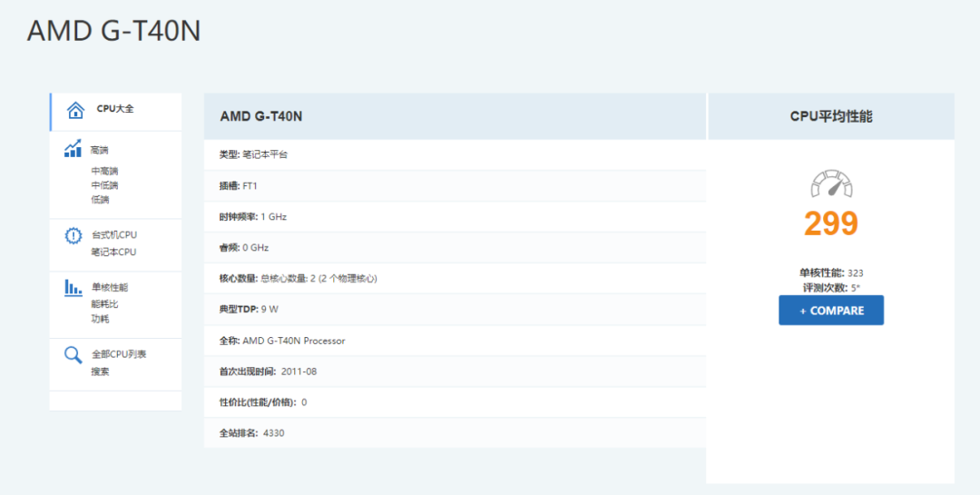This screenshot has width=980, height=495.
Task: Go to the 能耗比 ranking
Action: [x=104, y=304]
